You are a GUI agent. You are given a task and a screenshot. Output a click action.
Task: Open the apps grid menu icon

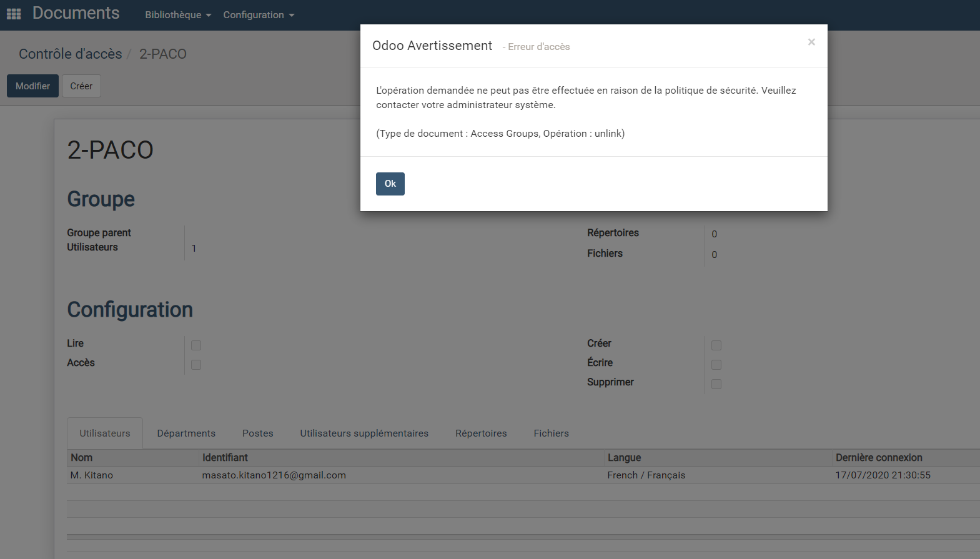tap(14, 14)
